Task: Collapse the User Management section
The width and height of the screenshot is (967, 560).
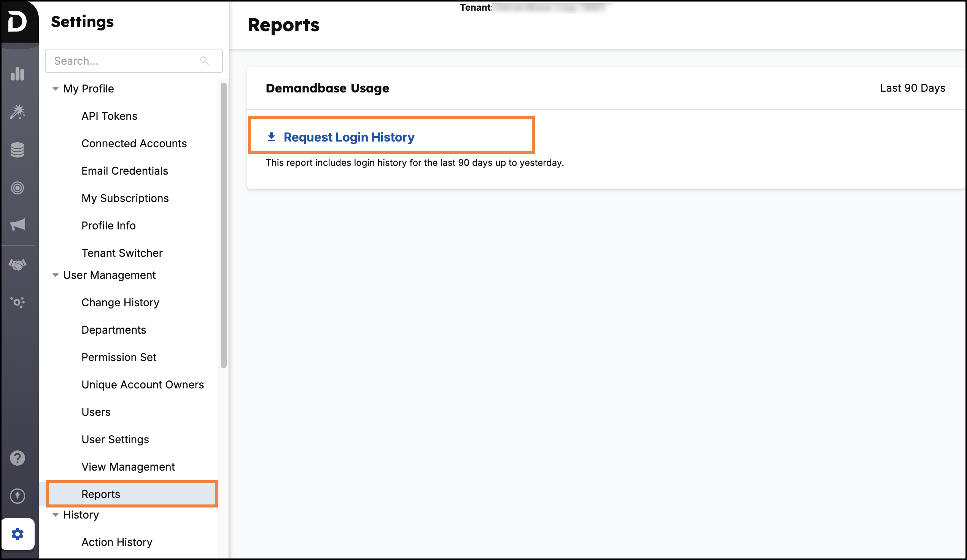Action: tap(56, 275)
